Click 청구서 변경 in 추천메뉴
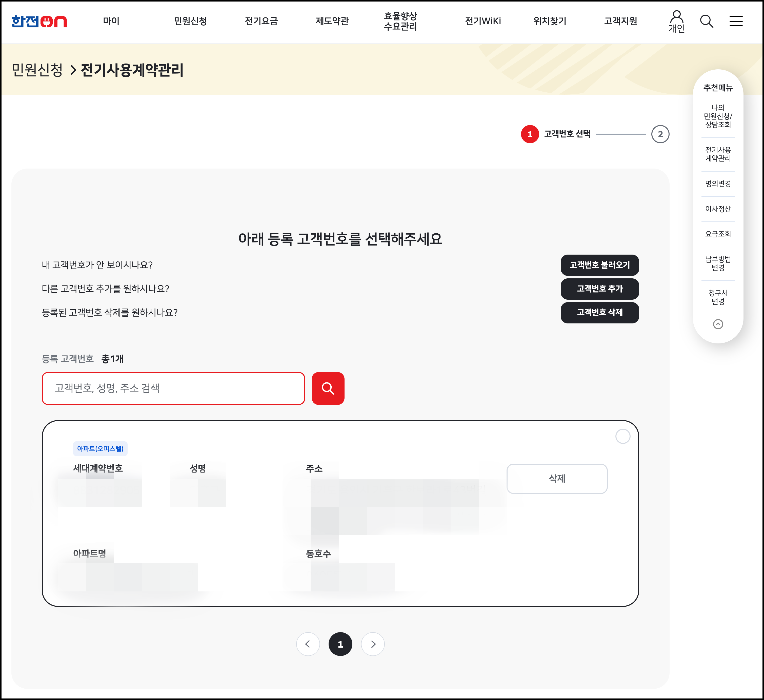This screenshot has width=764, height=700. click(718, 297)
